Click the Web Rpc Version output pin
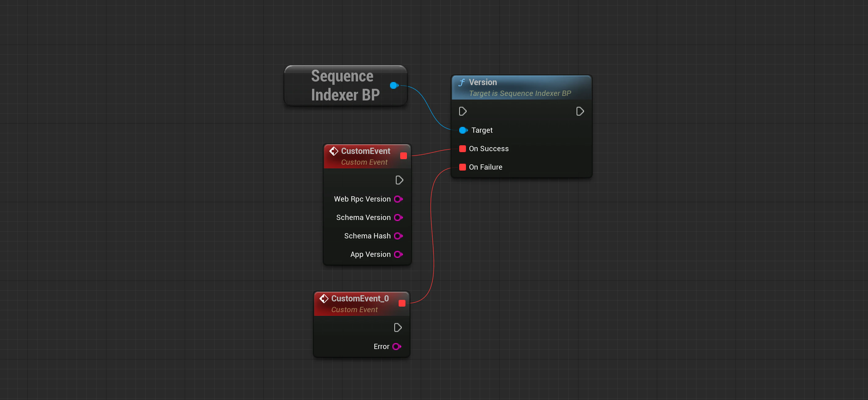This screenshot has height=400, width=868. [x=398, y=199]
